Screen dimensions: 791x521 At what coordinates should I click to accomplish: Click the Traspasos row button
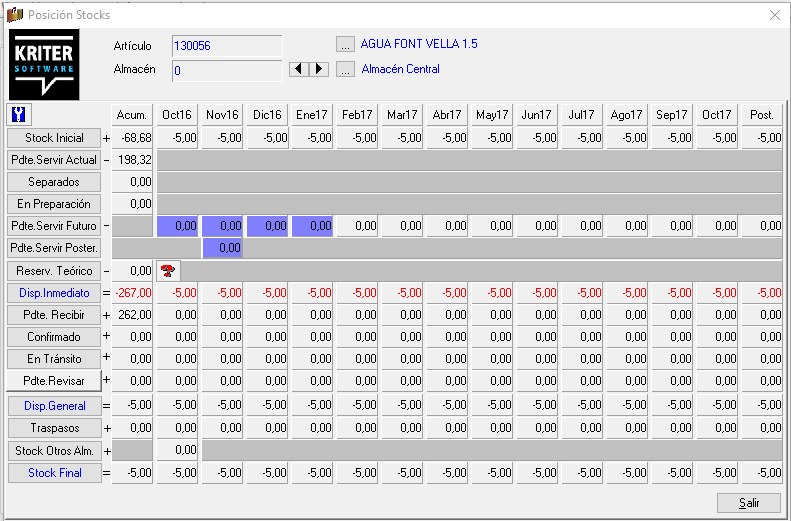(x=54, y=428)
